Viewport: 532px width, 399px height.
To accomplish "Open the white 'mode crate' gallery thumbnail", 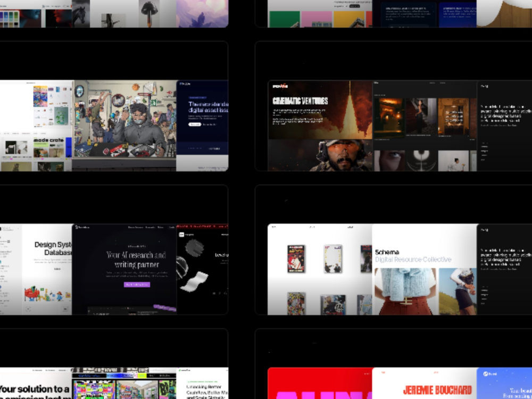I will tap(36, 126).
